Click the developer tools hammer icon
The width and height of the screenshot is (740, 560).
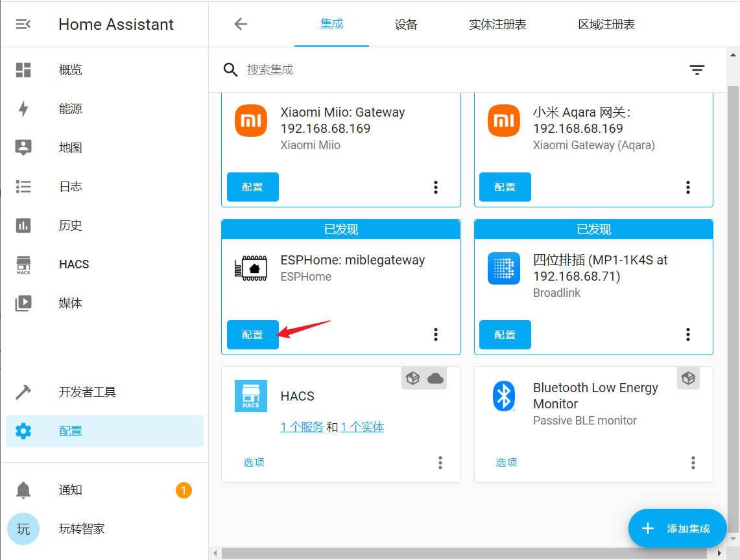pyautogui.click(x=23, y=392)
